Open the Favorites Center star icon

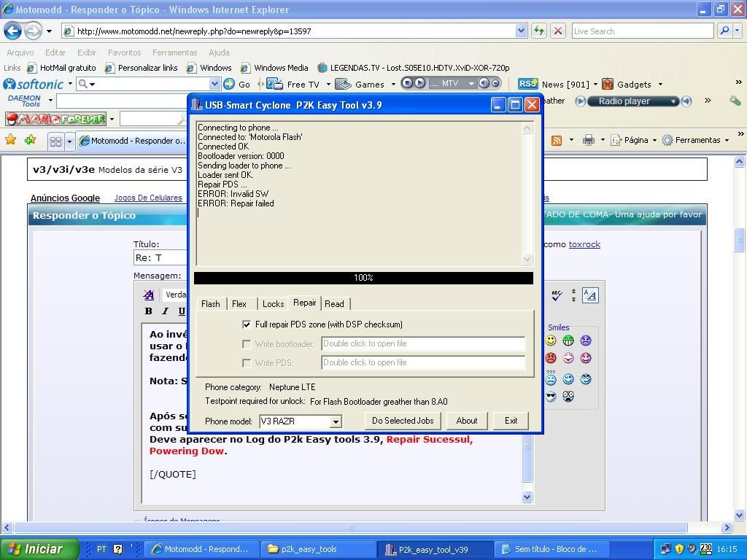[10, 139]
